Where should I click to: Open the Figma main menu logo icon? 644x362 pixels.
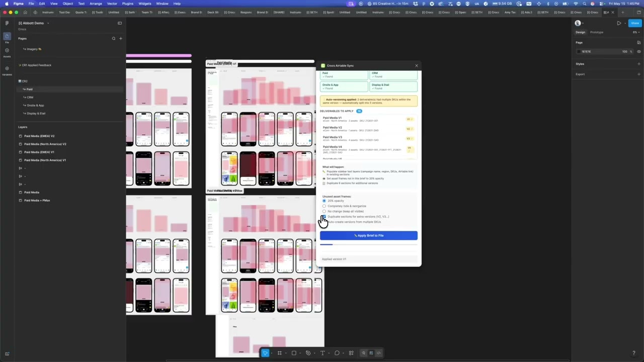point(7,23)
